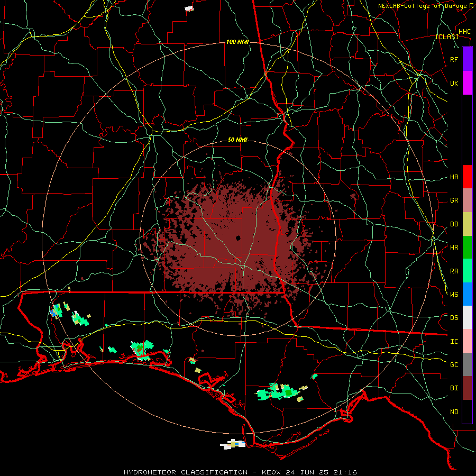Click the white dry snow echo offshore
The width and height of the screenshot is (476, 476).
pyautogui.click(x=233, y=444)
